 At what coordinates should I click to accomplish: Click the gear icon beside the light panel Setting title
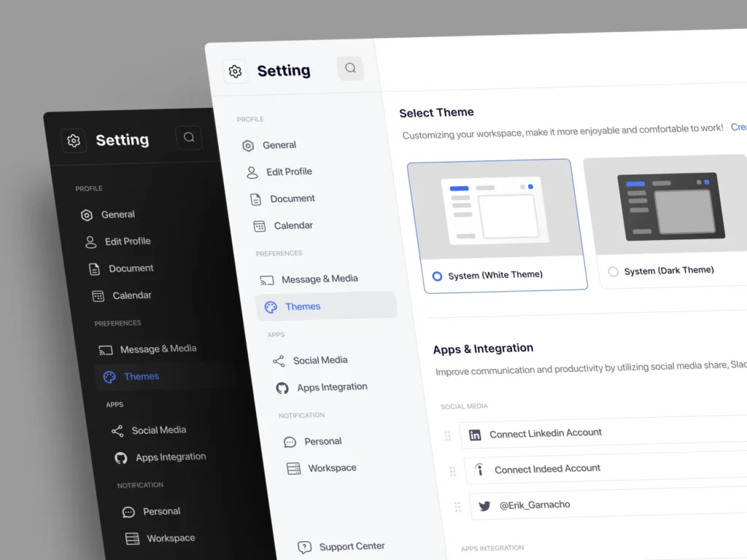coord(235,71)
